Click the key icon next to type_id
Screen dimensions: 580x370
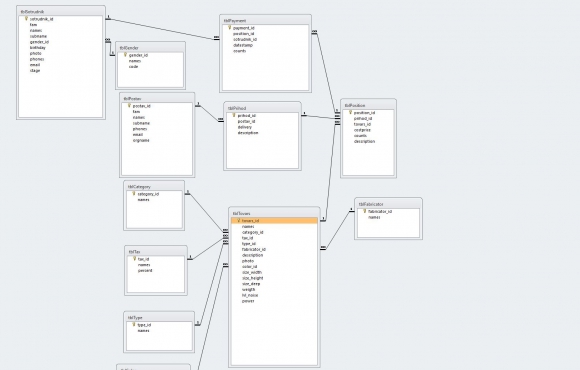(134, 324)
